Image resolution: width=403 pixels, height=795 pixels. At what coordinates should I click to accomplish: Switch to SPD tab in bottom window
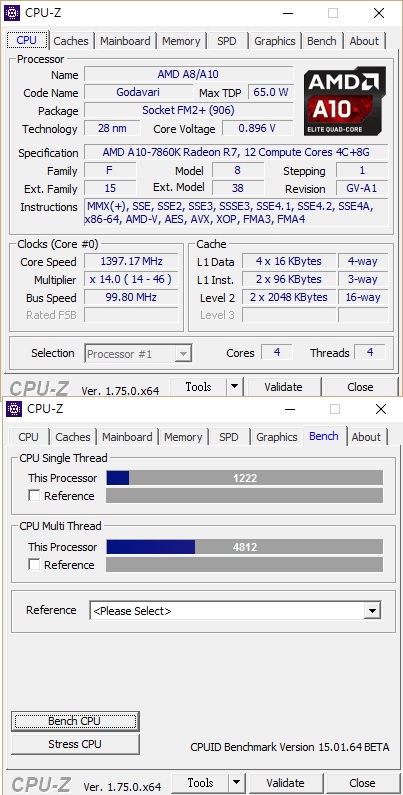229,437
